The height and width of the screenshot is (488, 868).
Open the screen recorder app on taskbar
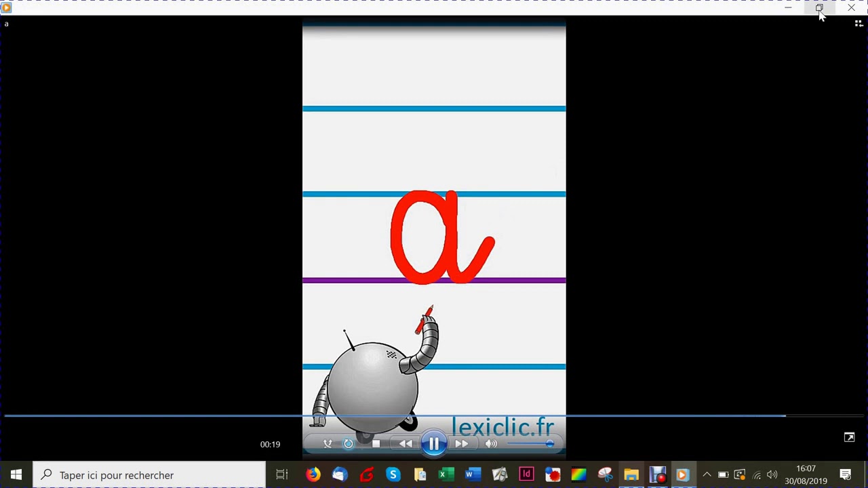657,475
